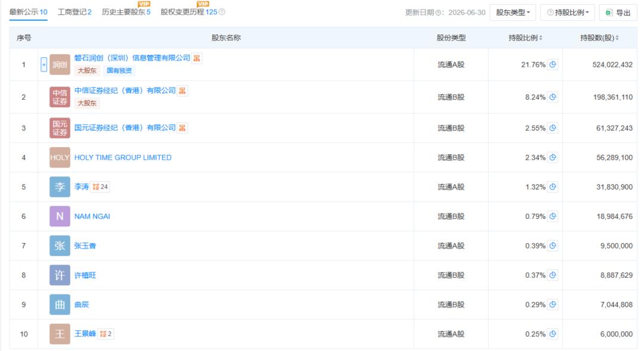
Task: Click 大股东 tag under 中信证券经纪
Action: tap(87, 103)
